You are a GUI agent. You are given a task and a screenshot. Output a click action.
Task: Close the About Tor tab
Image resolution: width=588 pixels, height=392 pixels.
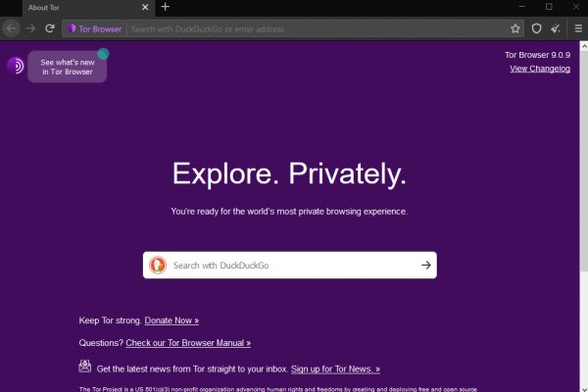[145, 7]
